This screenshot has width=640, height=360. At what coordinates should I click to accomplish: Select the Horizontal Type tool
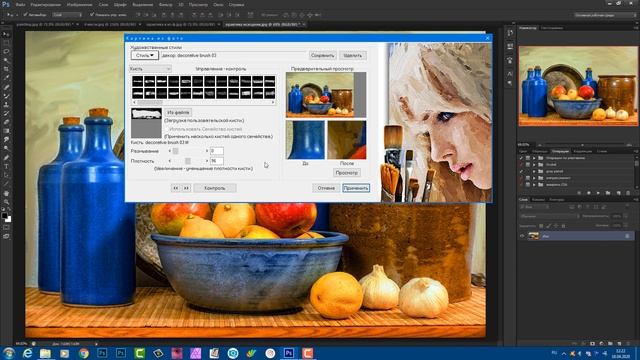pyautogui.click(x=6, y=166)
